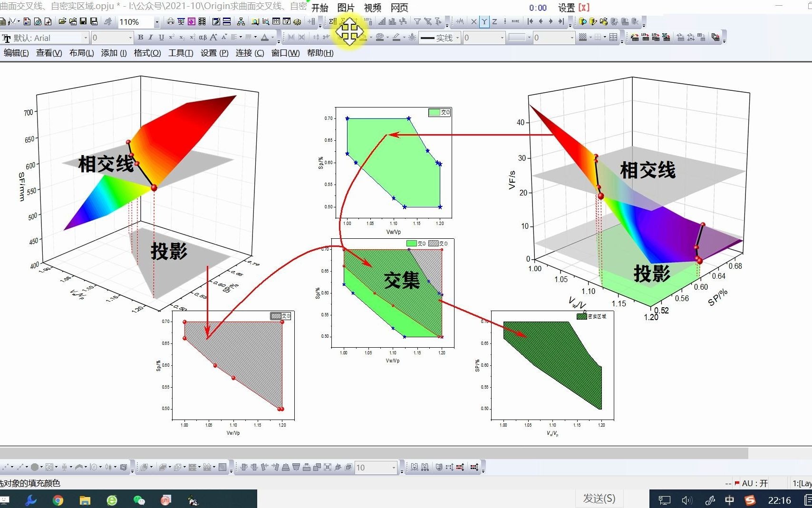Click the font color A icon

tap(265, 37)
